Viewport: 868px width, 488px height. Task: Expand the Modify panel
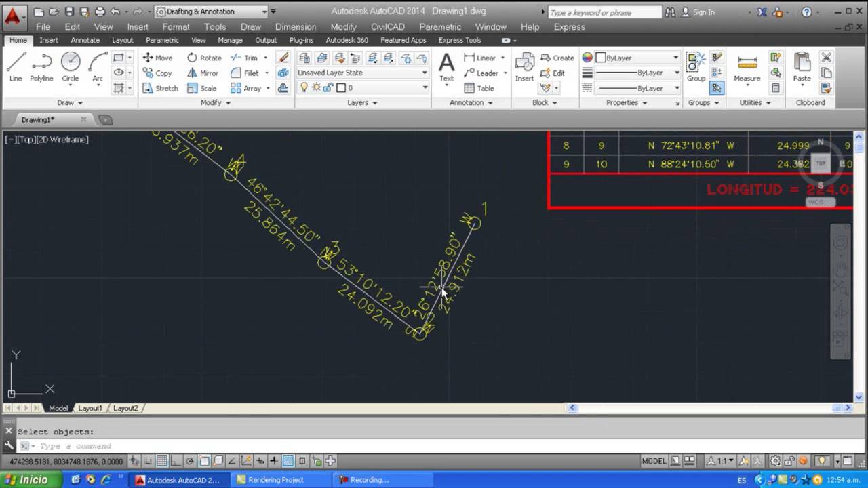[216, 103]
